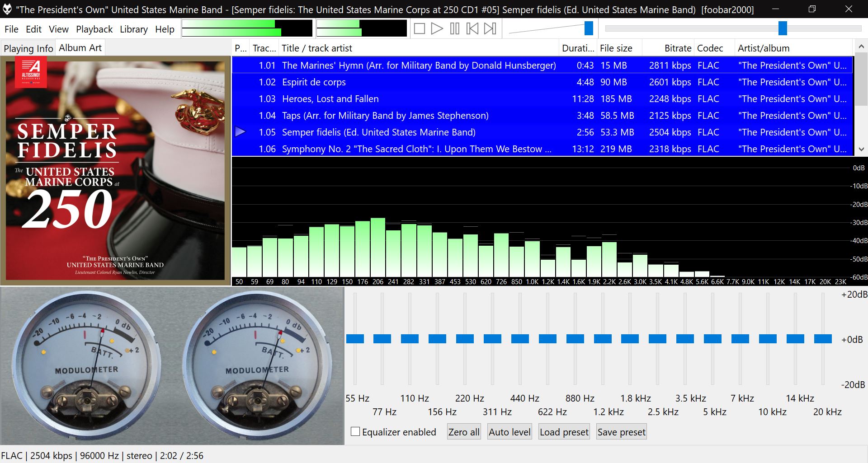
Task: Click the 55 Hz equalizer slider
Action: pyautogui.click(x=355, y=339)
